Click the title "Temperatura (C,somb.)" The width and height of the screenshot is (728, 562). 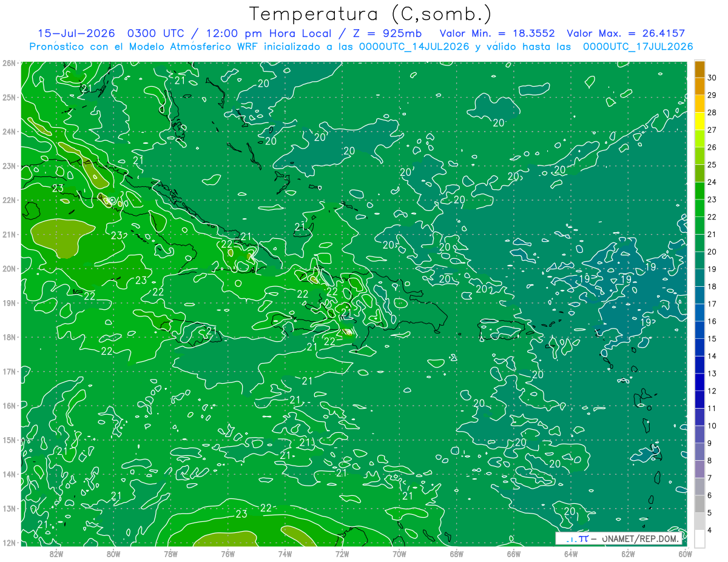(371, 14)
